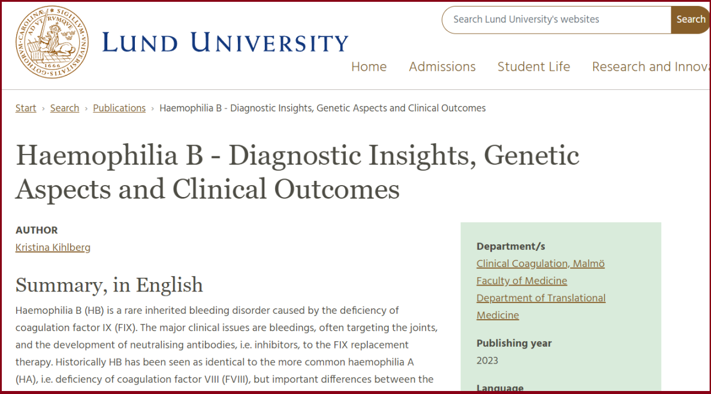Click the current-page breadcrumb Haemophilia B text
The image size is (711, 394).
[322, 108]
